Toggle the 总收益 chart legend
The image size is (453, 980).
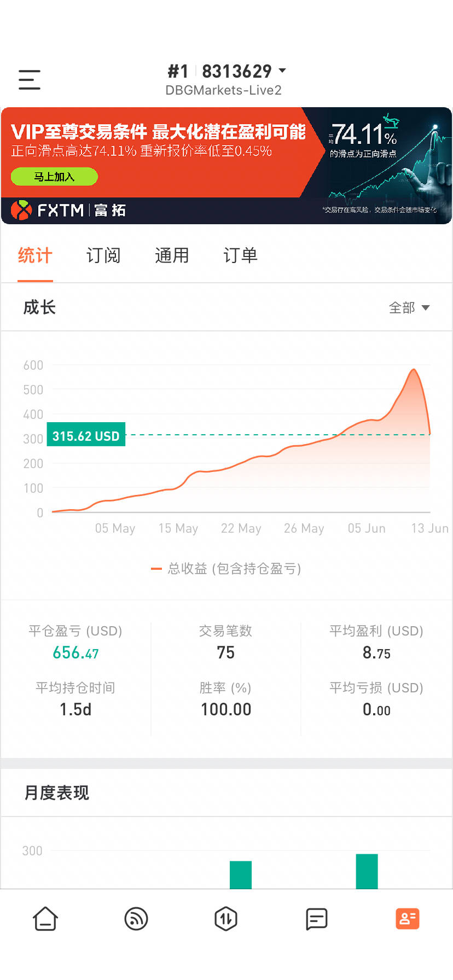coord(226,569)
